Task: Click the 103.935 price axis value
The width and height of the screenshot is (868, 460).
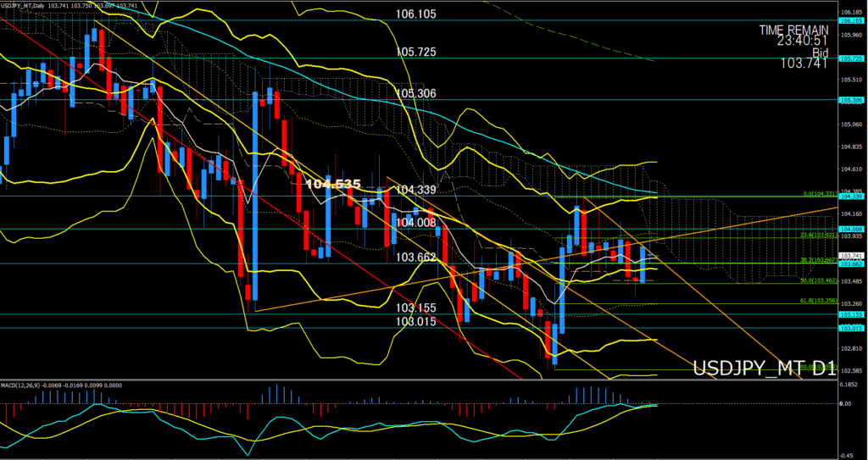Action: tap(853, 236)
